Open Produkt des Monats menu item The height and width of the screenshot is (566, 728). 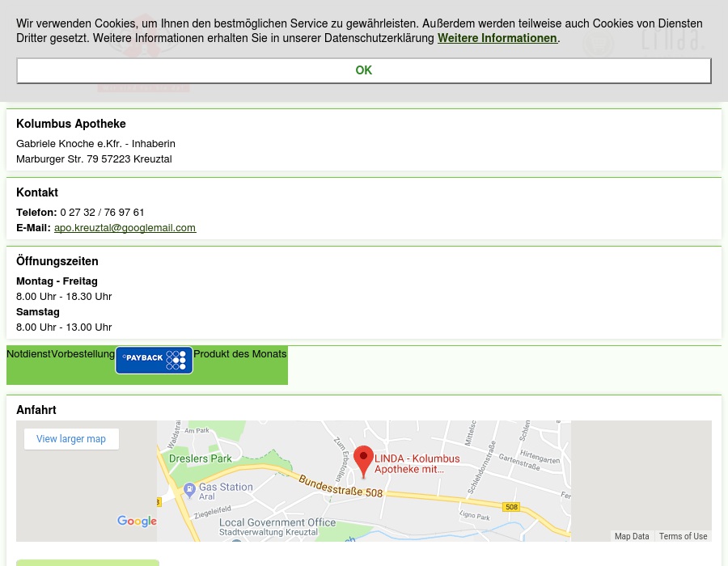239,354
